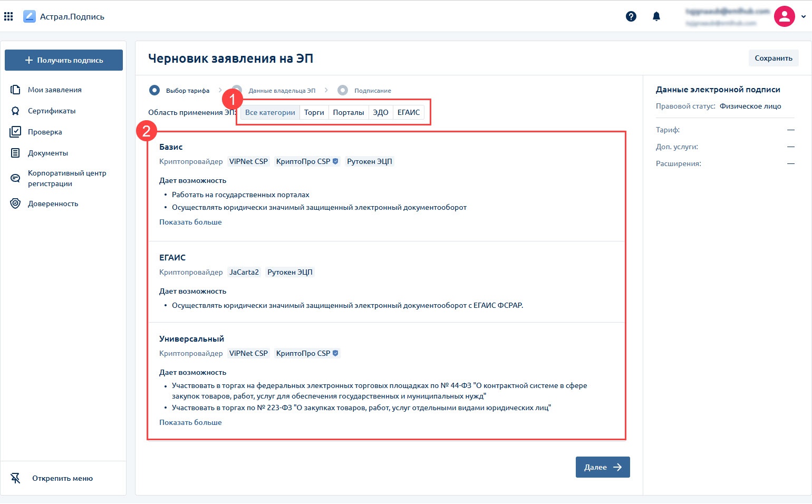Click the JaCarta2 provider tag
This screenshot has height=504, width=812.
click(x=244, y=272)
